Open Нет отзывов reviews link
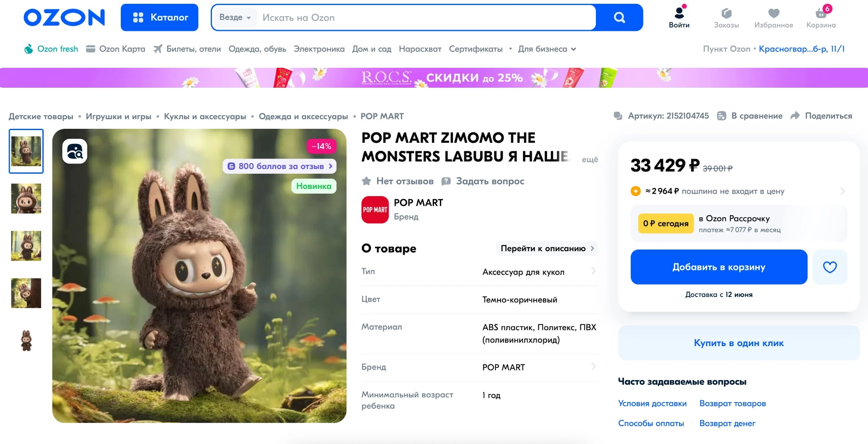The height and width of the screenshot is (444, 868). (398, 181)
